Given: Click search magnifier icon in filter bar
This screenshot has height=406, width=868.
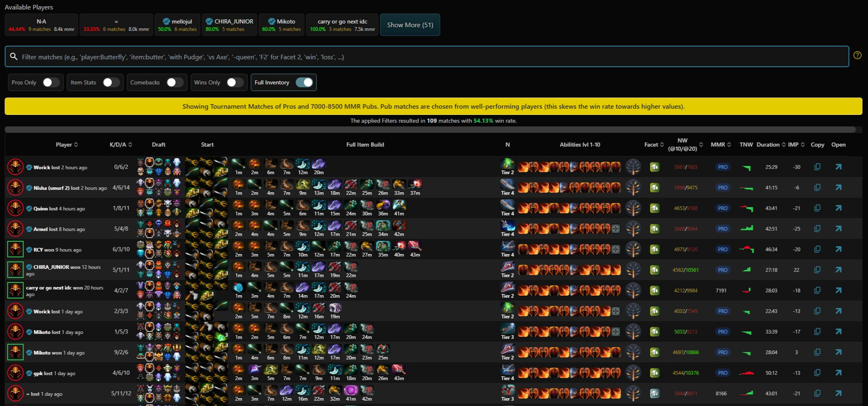Looking at the screenshot, I should point(14,56).
